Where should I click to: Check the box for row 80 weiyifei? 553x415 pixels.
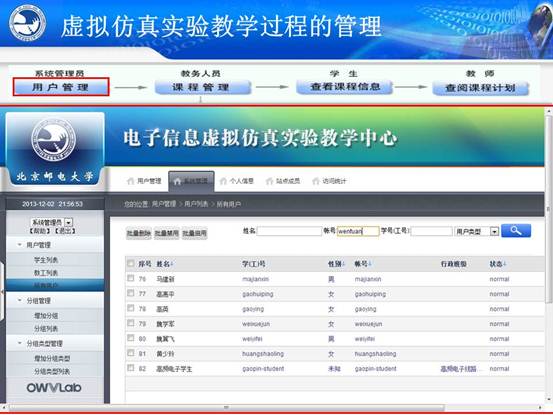pyautogui.click(x=130, y=338)
